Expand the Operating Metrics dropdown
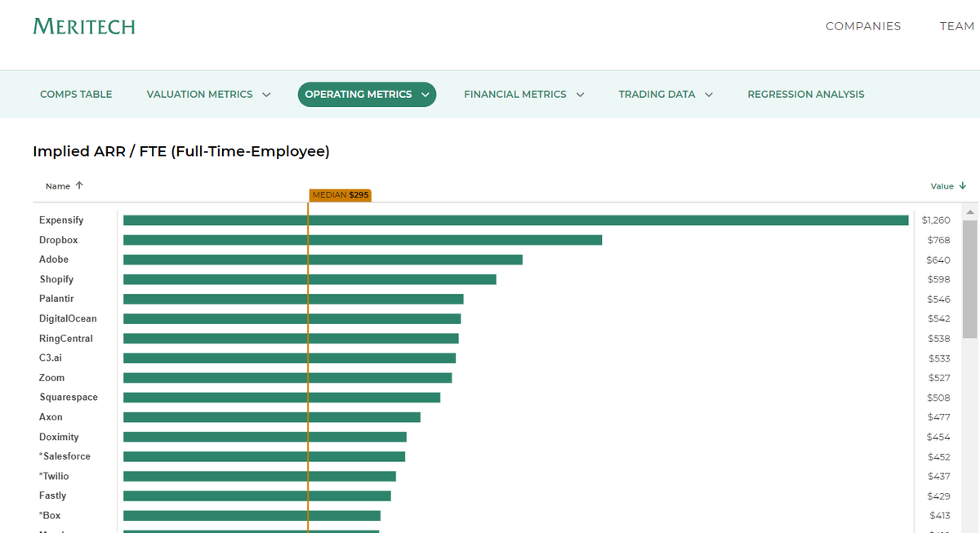This screenshot has width=980, height=533. [x=367, y=95]
